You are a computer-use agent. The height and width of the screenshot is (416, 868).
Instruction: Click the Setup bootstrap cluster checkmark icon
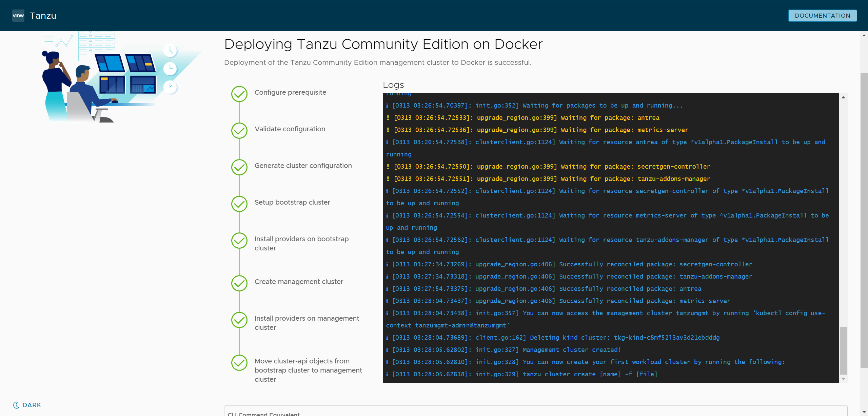click(x=239, y=204)
